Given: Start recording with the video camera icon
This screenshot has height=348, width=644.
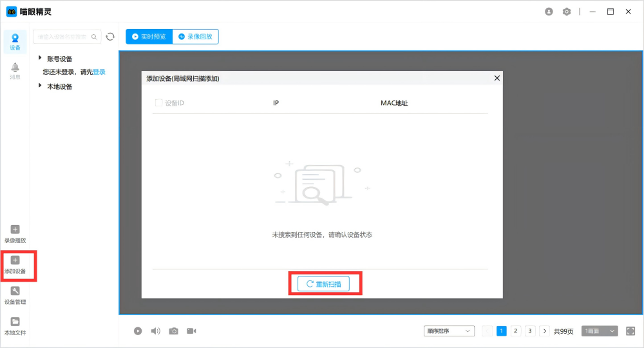Looking at the screenshot, I should pos(191,331).
